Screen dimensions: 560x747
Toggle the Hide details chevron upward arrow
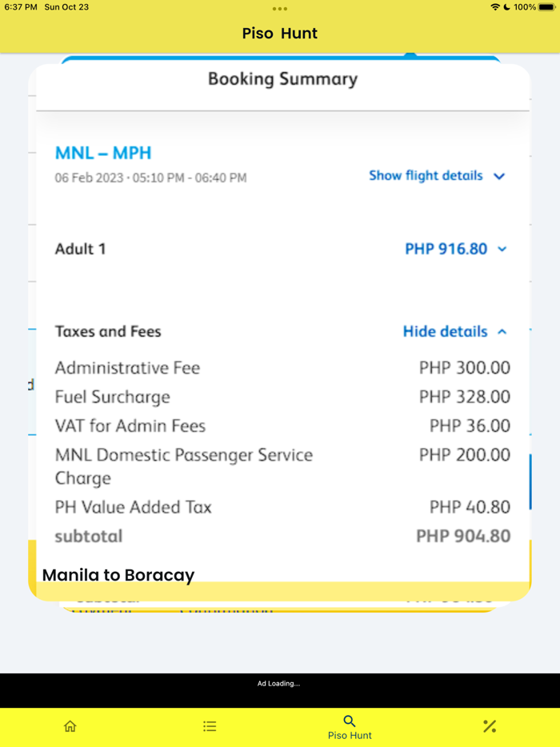coord(502,331)
